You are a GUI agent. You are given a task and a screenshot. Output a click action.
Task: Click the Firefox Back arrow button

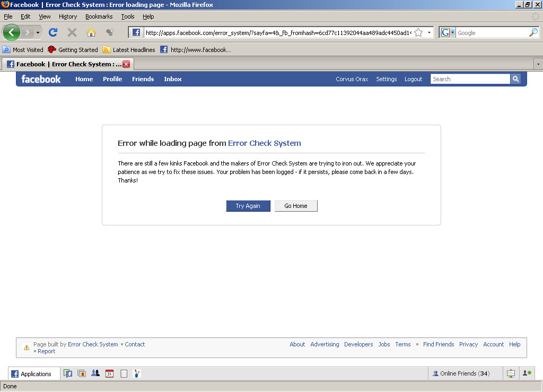11,32
